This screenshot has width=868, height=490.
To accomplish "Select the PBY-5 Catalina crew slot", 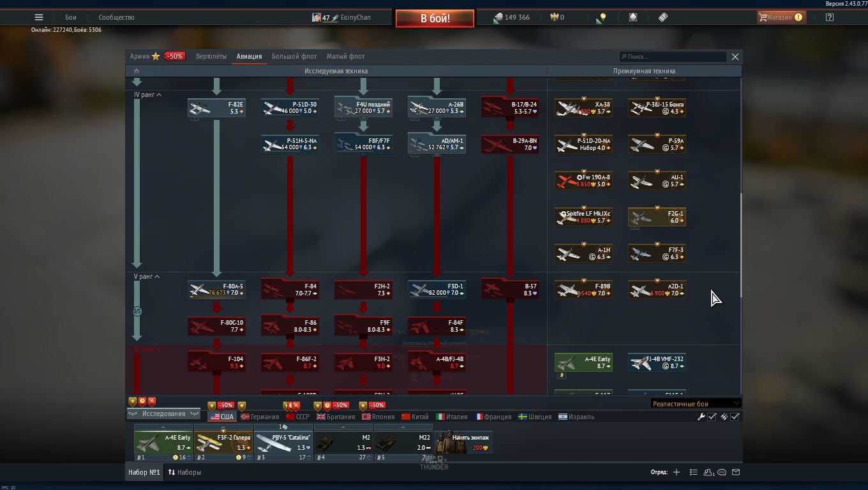I will (x=283, y=442).
